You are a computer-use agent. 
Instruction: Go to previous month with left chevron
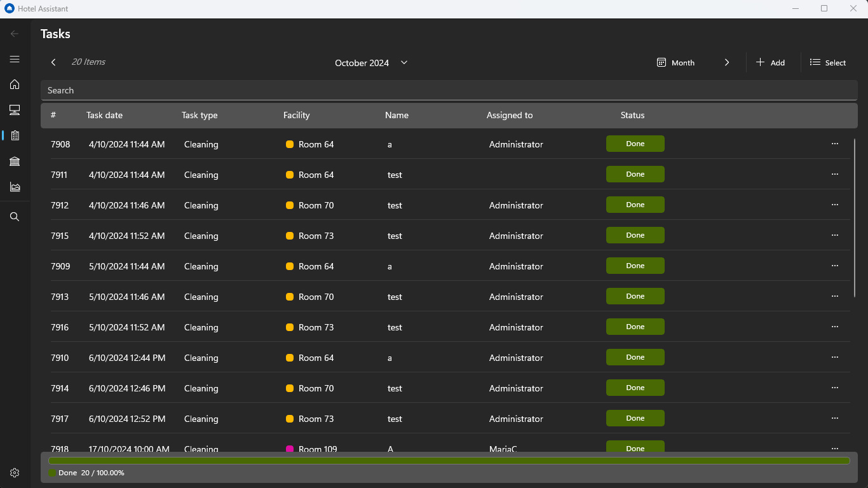(53, 62)
